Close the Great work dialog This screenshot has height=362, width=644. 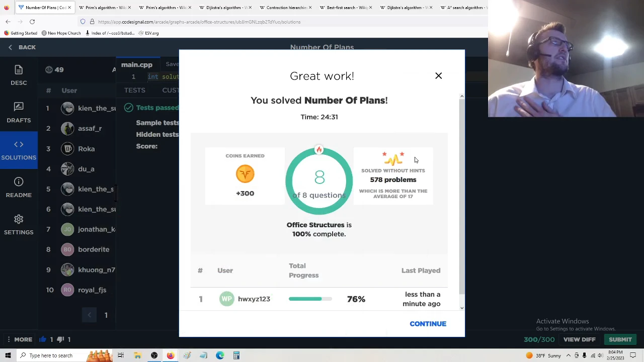[x=438, y=75]
